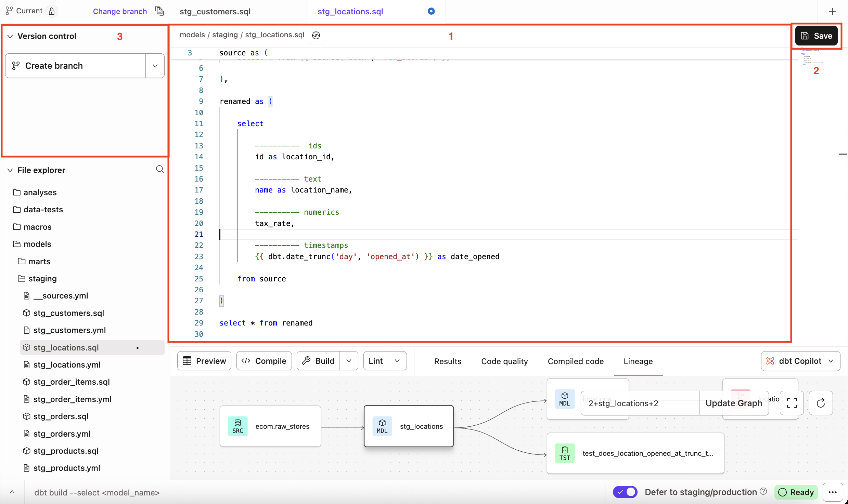848x504 pixels.
Task: Expand the lineage graph to fullscreen
Action: [792, 403]
